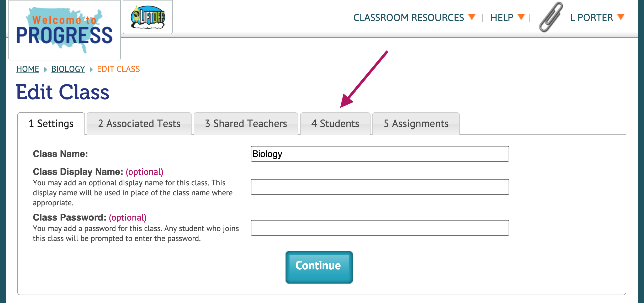This screenshot has height=303, width=644.
Task: Follow the Biology breadcrumb link
Action: coord(68,69)
